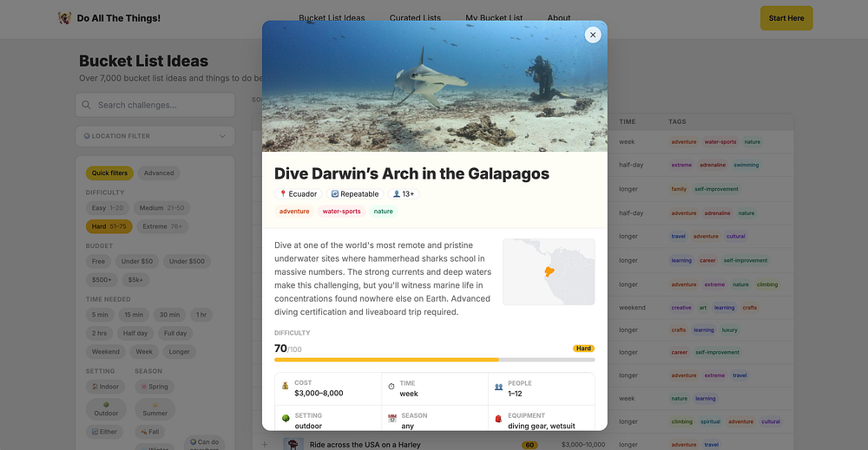This screenshot has height=450, width=868.
Task: Click the yellow Hard difficulty badge
Action: click(583, 349)
